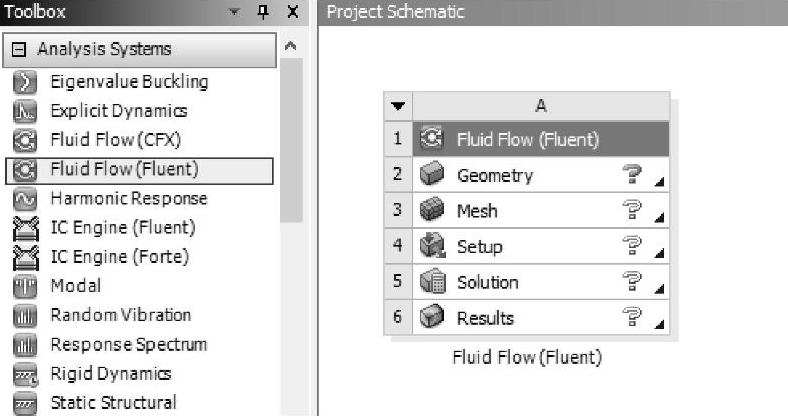
Task: Click the Geometry cell icon
Action: click(x=432, y=175)
